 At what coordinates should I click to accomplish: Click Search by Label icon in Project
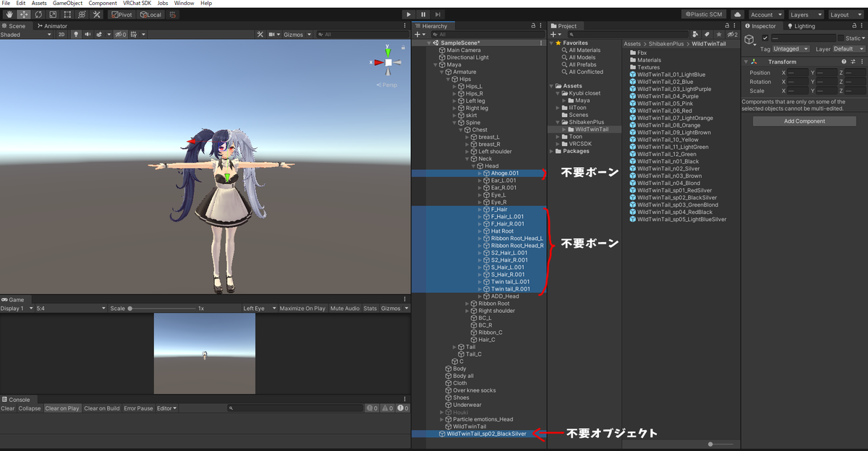707,34
